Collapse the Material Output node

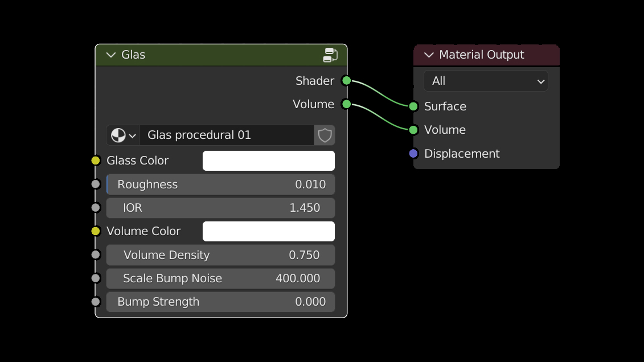pos(429,55)
